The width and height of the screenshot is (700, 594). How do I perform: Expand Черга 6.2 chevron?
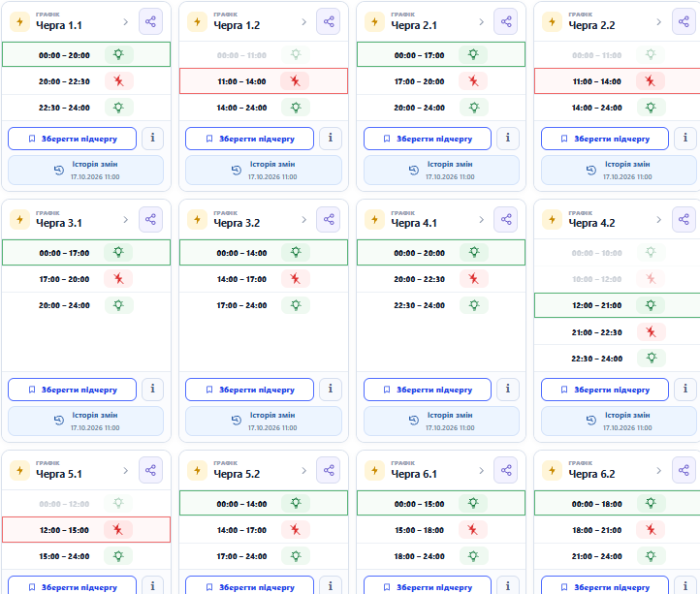pos(658,470)
